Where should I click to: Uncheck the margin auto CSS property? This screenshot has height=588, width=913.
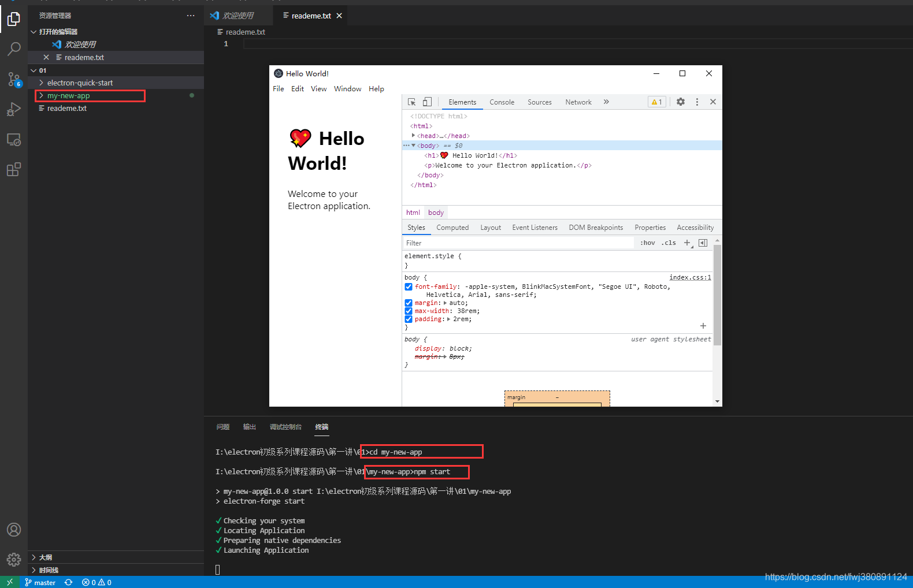click(409, 303)
